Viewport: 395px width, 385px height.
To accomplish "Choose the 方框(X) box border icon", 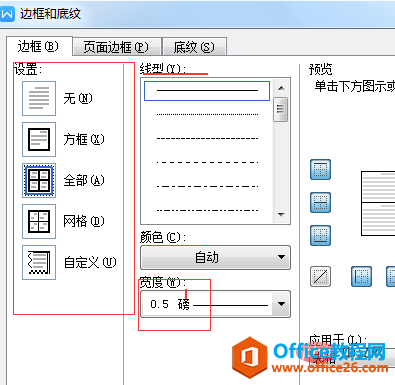I will point(39,139).
